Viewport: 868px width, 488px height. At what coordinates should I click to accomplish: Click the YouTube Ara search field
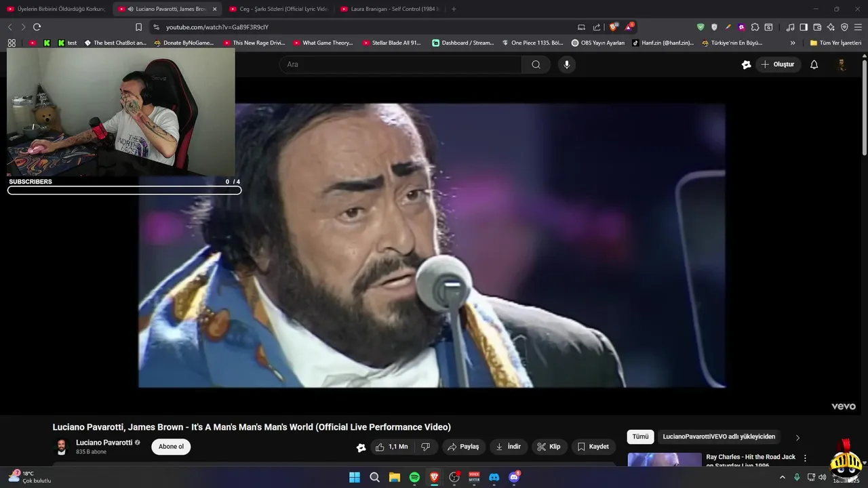(x=400, y=64)
